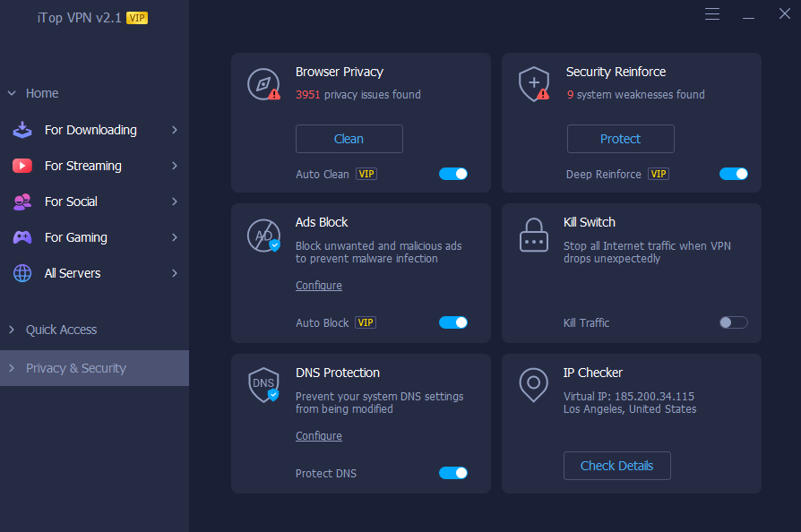Expand For Social with its chevron
This screenshot has width=801, height=532.
point(175,202)
